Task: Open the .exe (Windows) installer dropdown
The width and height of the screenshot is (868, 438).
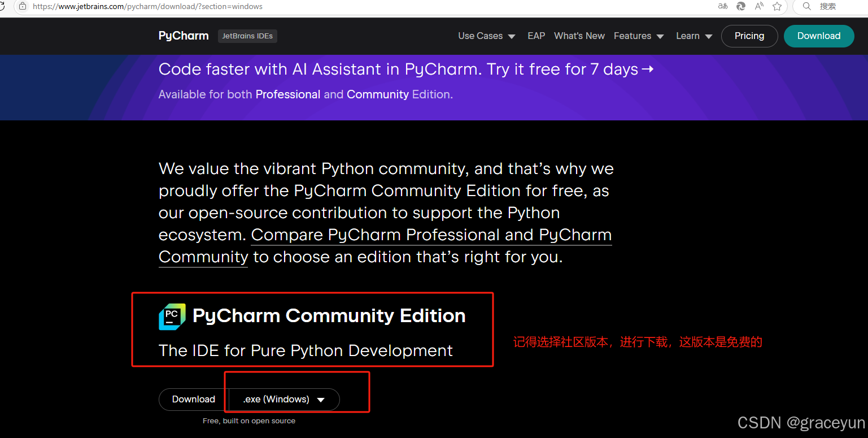Action: point(284,399)
